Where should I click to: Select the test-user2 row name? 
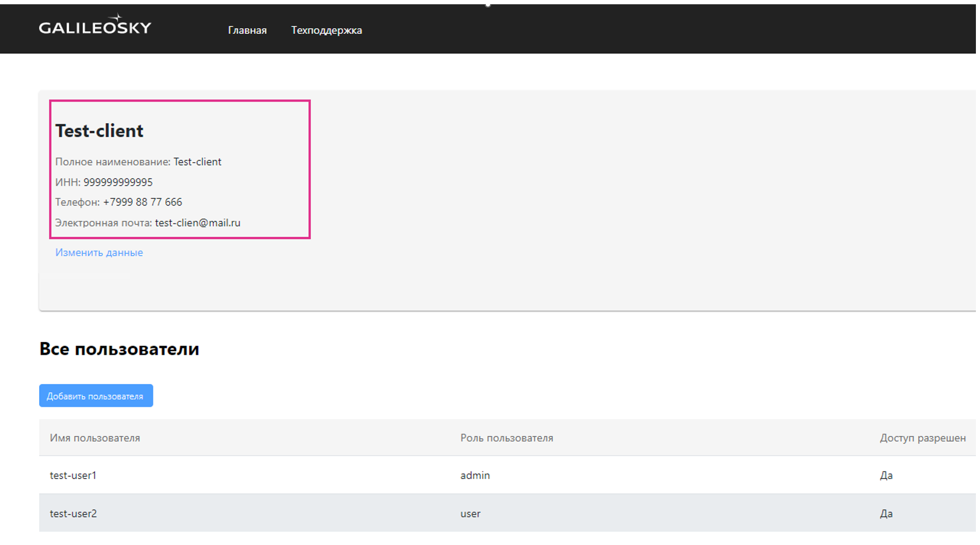coord(73,513)
